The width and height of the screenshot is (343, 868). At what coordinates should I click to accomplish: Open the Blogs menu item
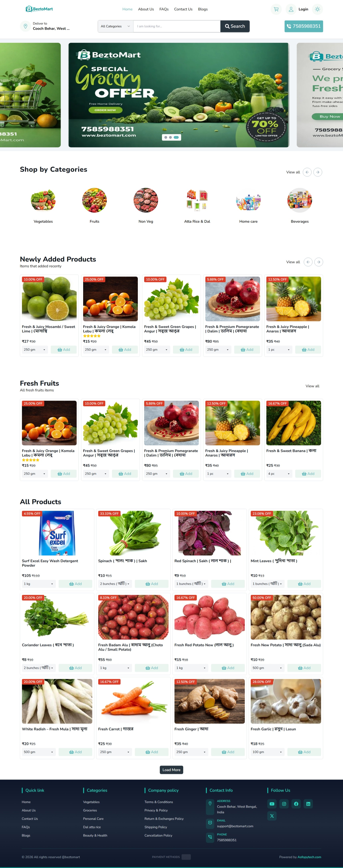pos(203,9)
